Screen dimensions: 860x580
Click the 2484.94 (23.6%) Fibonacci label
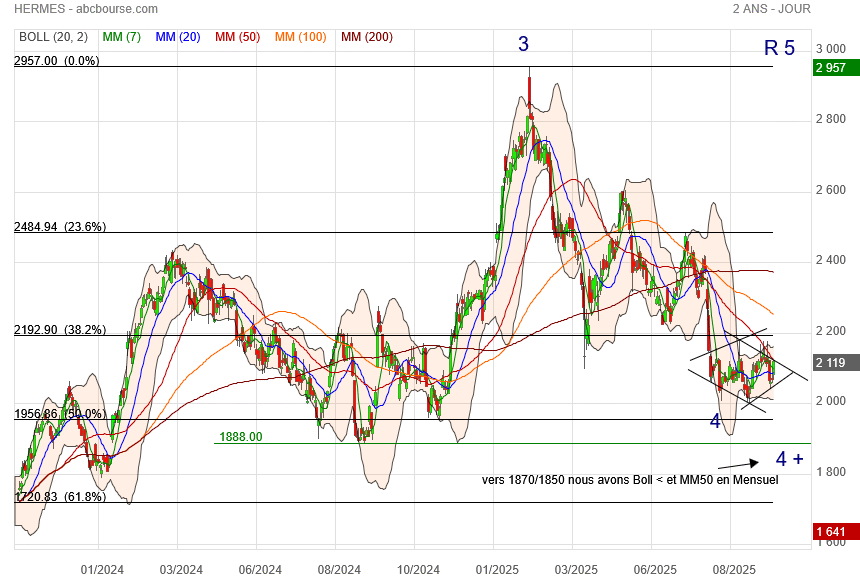[x=60, y=227]
